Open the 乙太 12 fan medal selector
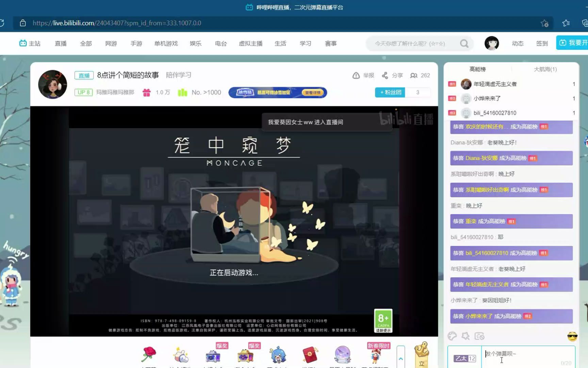 (x=464, y=358)
